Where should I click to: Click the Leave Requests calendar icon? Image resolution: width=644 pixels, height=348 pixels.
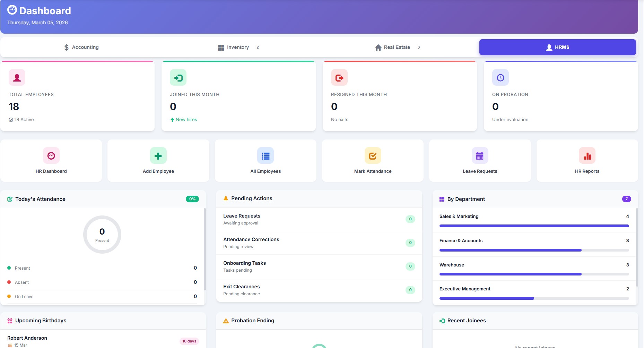tap(480, 156)
